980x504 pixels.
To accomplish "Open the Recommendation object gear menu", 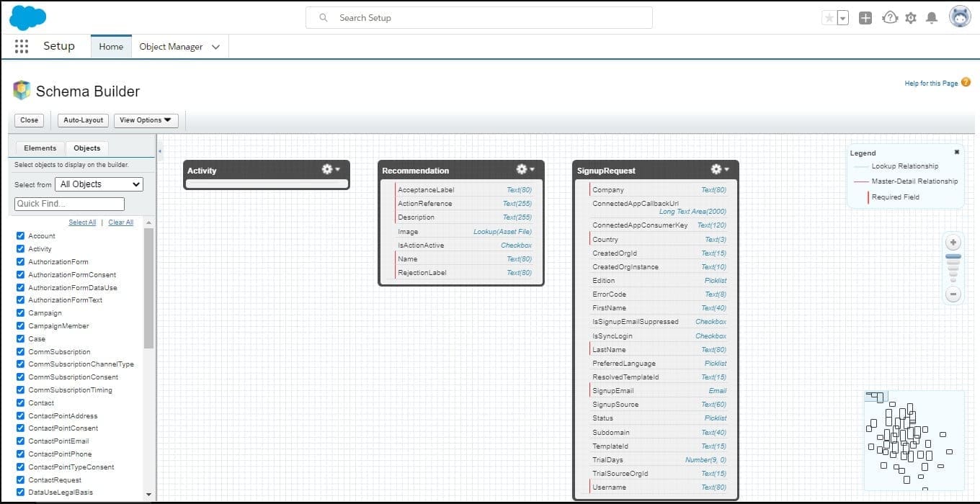I will tap(525, 169).
